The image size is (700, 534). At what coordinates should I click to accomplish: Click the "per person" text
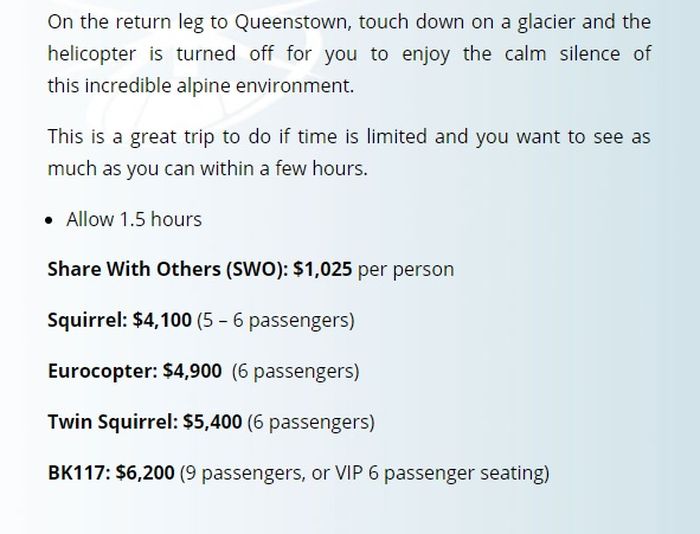[x=405, y=269]
